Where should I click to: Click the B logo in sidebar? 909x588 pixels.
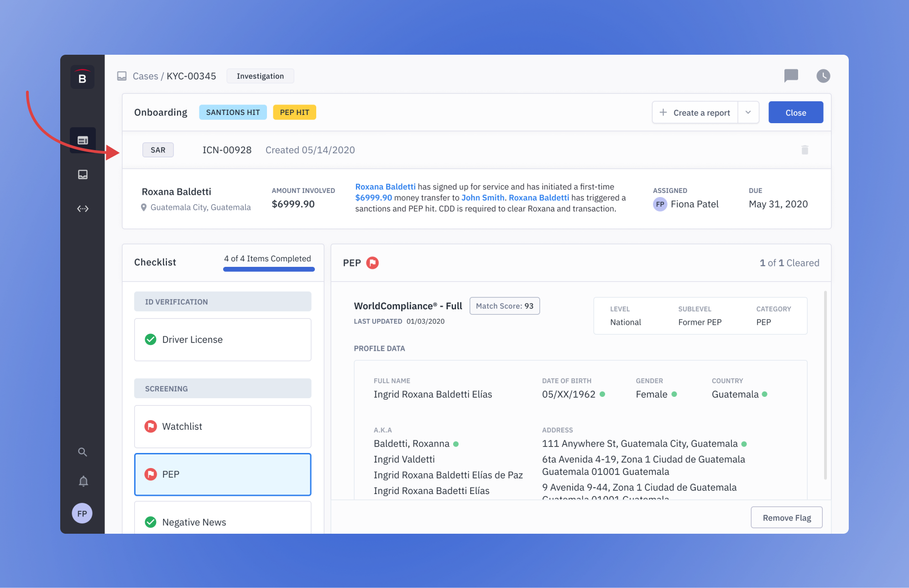coord(82,78)
